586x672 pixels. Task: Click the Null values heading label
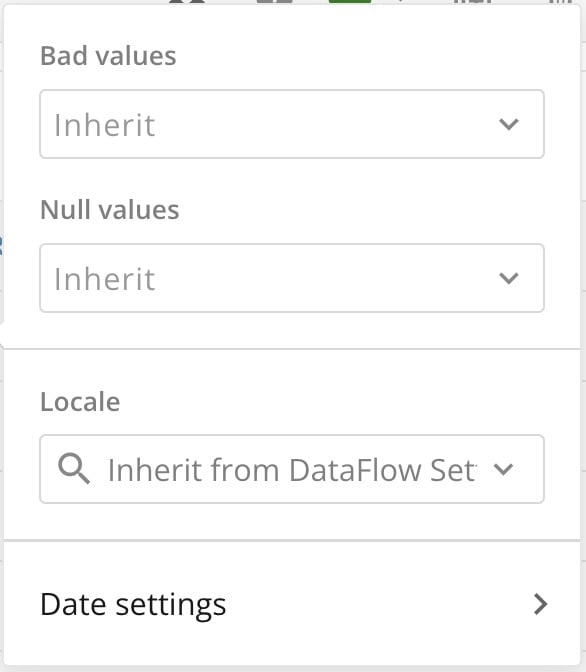coord(110,210)
